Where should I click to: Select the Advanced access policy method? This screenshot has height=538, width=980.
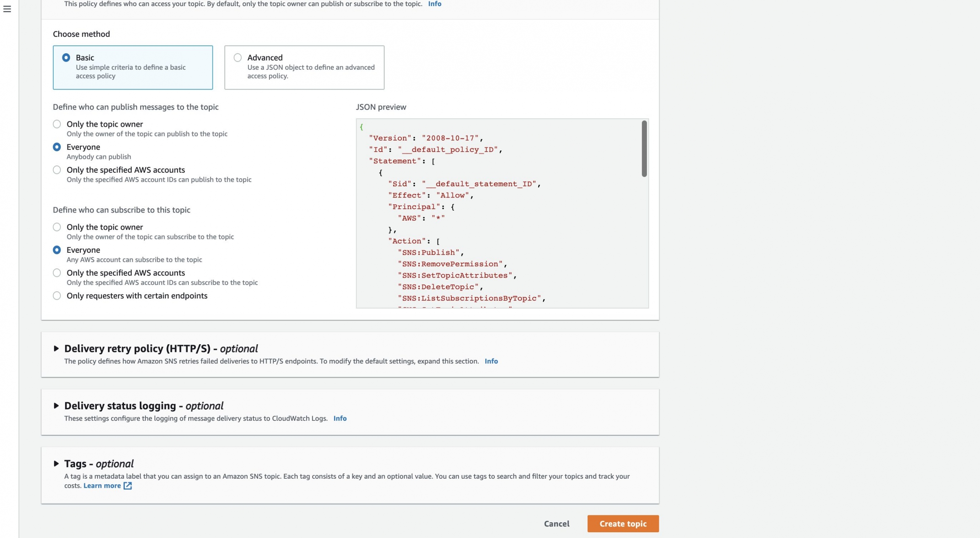point(237,57)
